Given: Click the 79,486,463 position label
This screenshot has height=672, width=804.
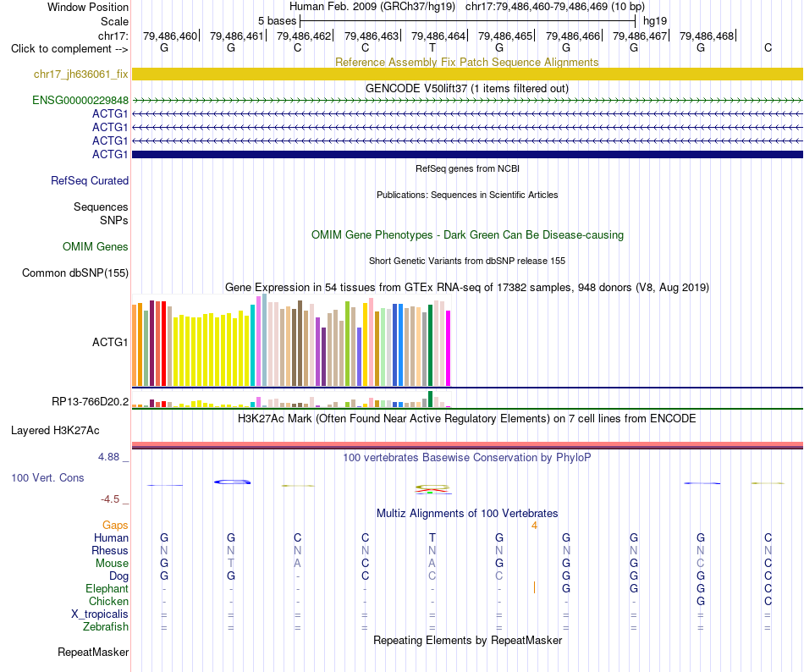Looking at the screenshot, I should tap(372, 36).
